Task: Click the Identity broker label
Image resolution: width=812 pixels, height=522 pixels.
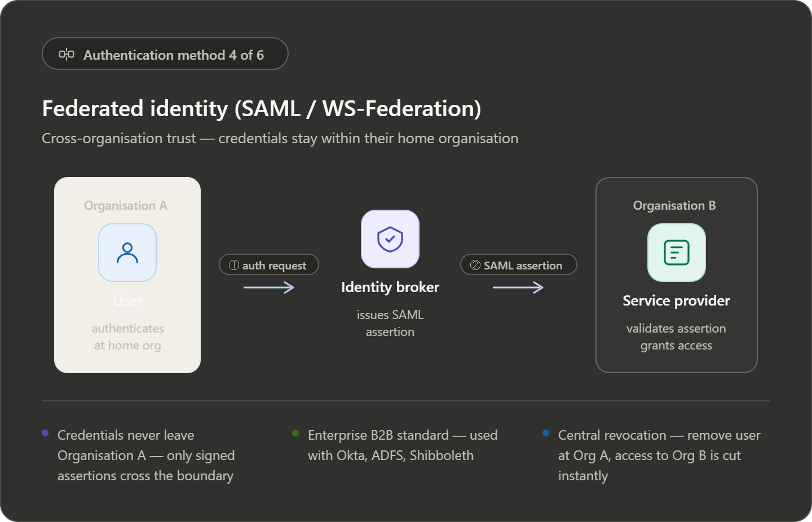Action: click(x=390, y=287)
